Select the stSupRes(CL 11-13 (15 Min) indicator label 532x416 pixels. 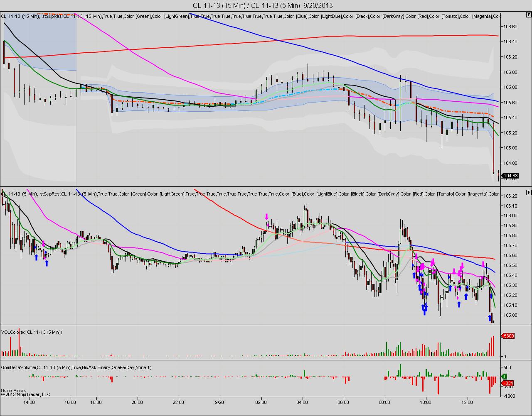tap(71, 16)
